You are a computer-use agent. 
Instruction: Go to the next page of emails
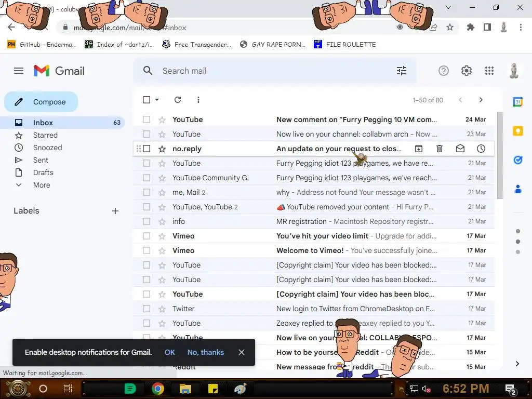tap(481, 100)
